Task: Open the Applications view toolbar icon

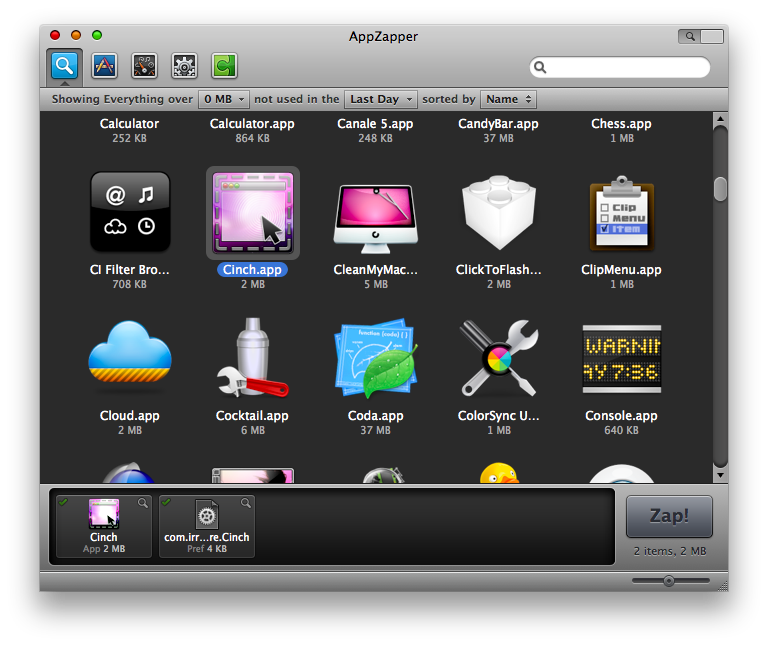Action: 105,66
